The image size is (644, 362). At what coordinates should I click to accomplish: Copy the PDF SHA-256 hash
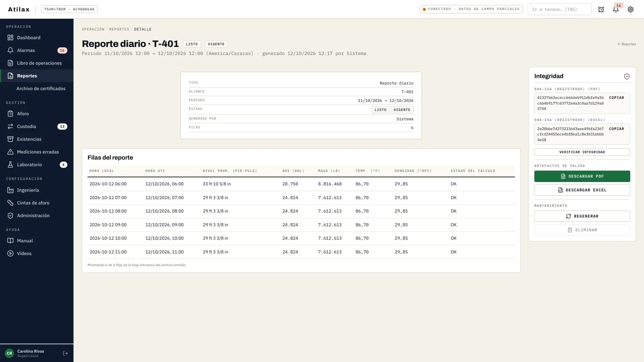(x=616, y=98)
